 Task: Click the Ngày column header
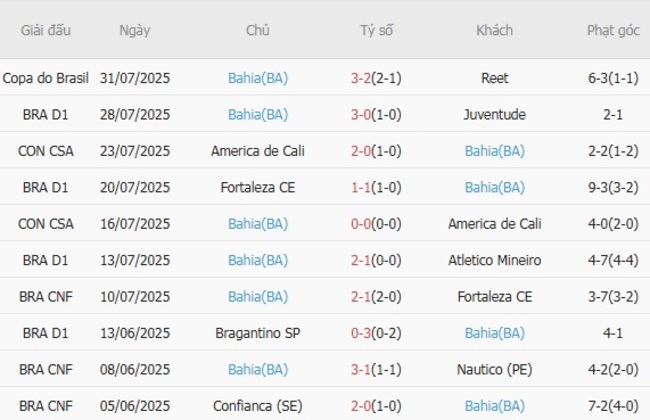pyautogui.click(x=134, y=30)
